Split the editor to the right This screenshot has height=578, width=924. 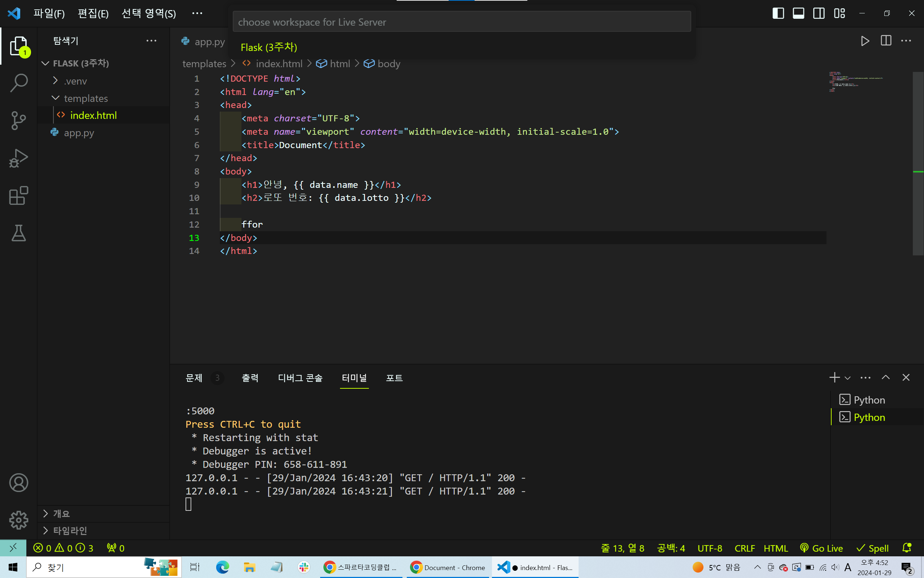(x=886, y=41)
